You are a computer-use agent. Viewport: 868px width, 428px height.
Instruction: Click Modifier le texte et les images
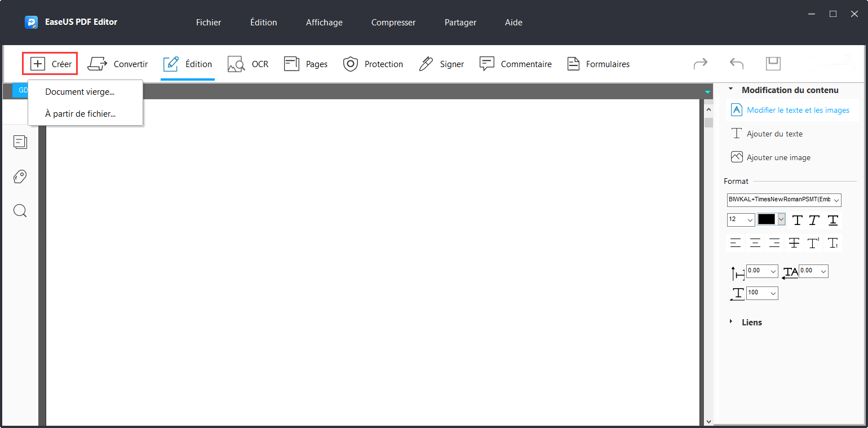798,111
